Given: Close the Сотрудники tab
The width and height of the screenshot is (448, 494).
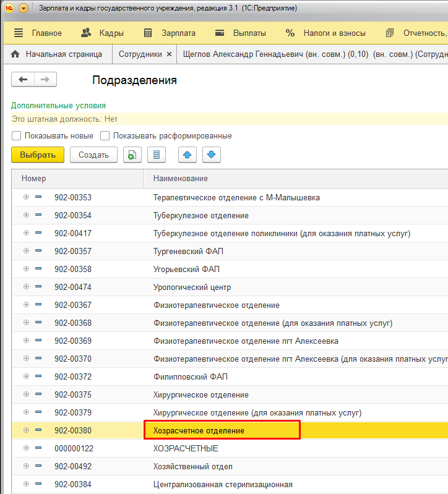Looking at the screenshot, I should click(169, 54).
